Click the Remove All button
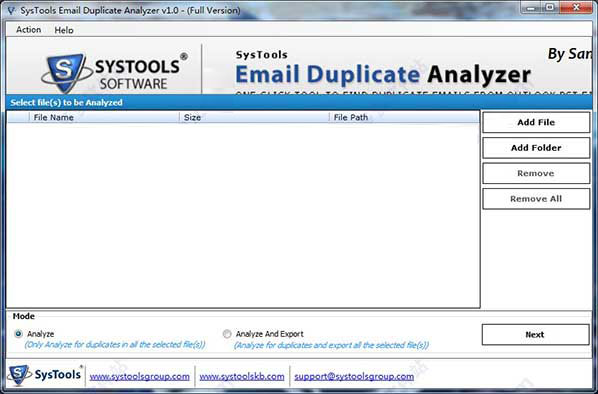The image size is (598, 394). click(536, 199)
